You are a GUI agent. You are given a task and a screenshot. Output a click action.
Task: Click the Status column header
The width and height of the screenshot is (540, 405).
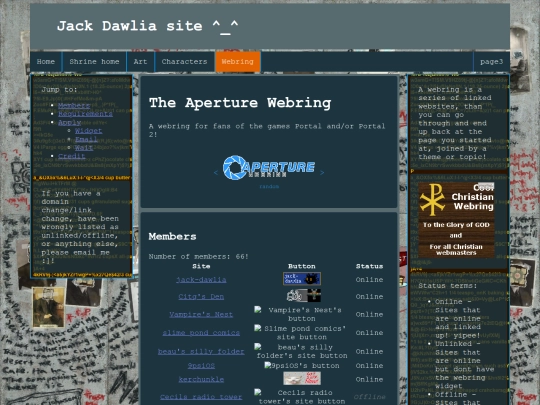(370, 266)
